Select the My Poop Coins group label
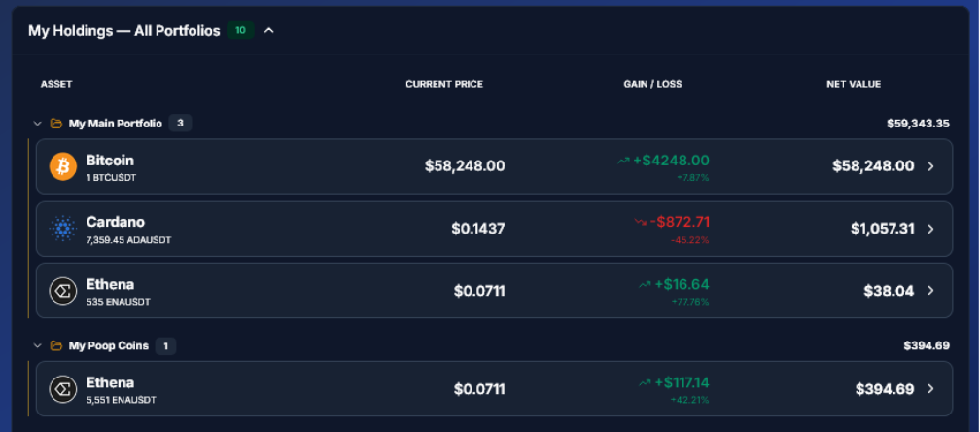The height and width of the screenshot is (432, 980). 109,345
